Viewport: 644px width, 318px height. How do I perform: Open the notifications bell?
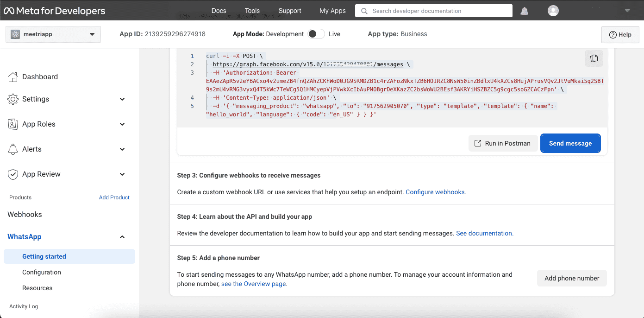(524, 11)
